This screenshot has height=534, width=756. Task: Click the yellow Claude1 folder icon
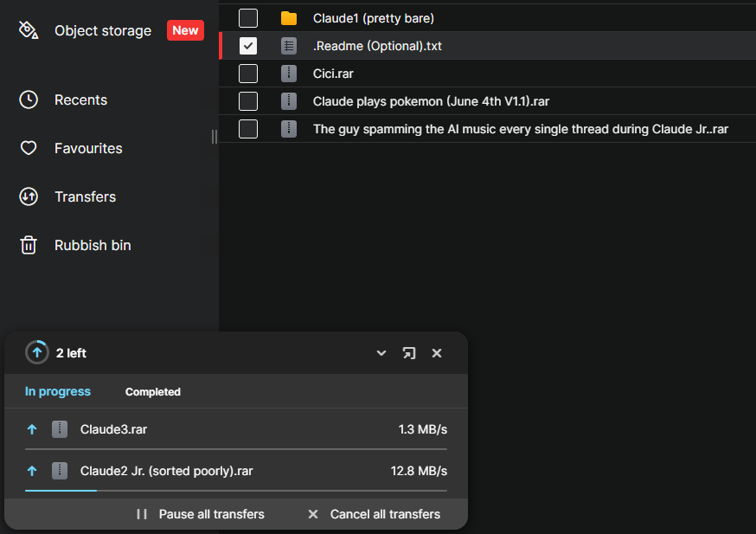pyautogui.click(x=289, y=18)
